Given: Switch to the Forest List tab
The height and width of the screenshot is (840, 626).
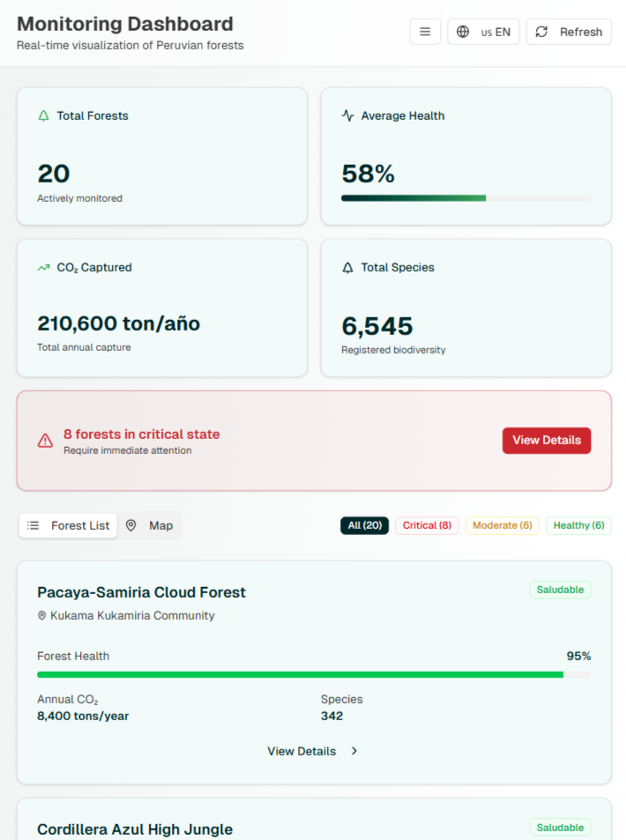Looking at the screenshot, I should tap(68, 524).
